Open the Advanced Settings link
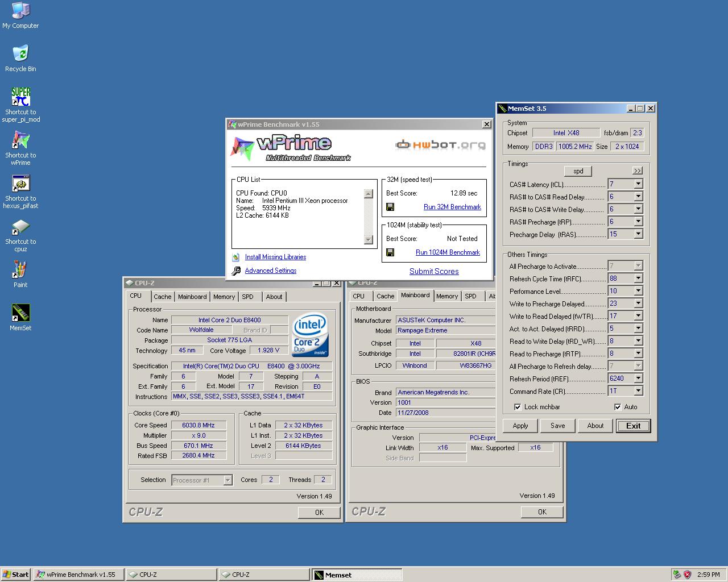The height and width of the screenshot is (582, 728). point(271,271)
